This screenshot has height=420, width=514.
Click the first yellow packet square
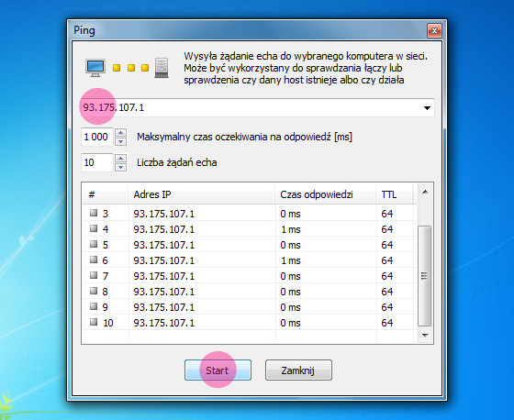click(117, 68)
